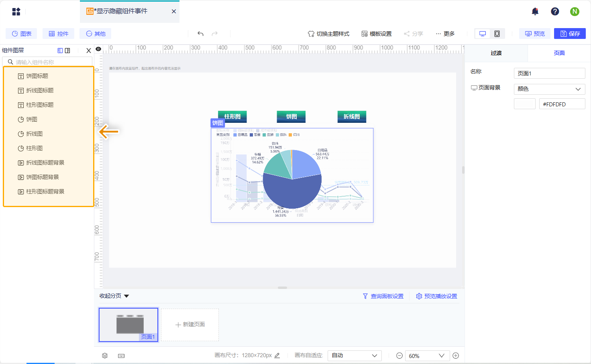The image size is (591, 364).
Task: Open the background color swatch
Action: pos(525,104)
